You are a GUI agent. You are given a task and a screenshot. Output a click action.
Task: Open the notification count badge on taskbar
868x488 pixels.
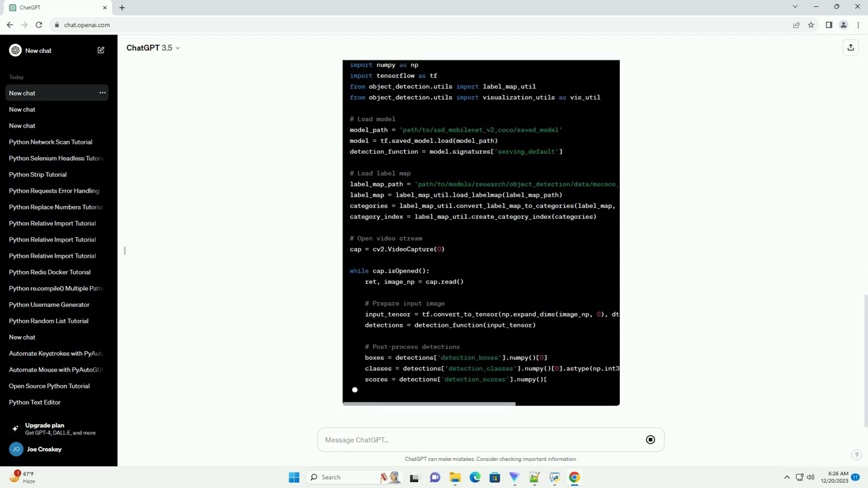tap(856, 477)
